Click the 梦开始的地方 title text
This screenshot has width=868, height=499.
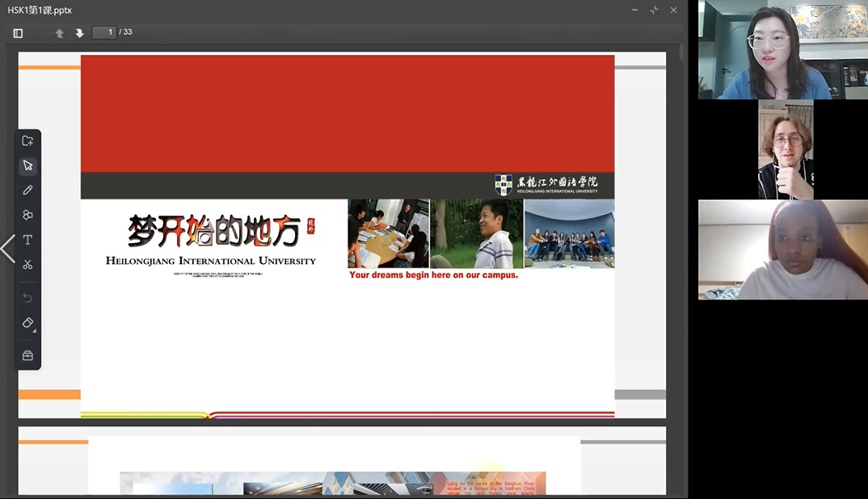(215, 231)
